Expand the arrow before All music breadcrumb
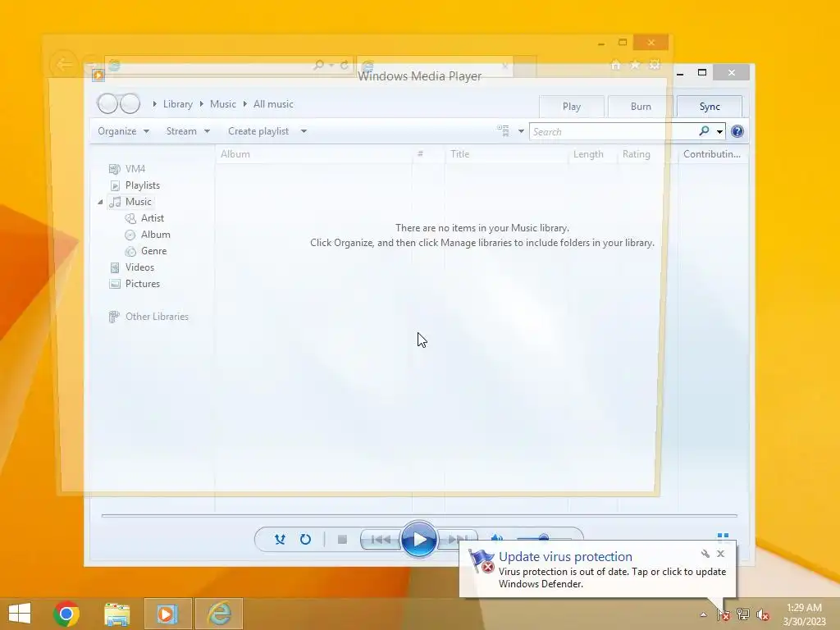 tap(244, 104)
